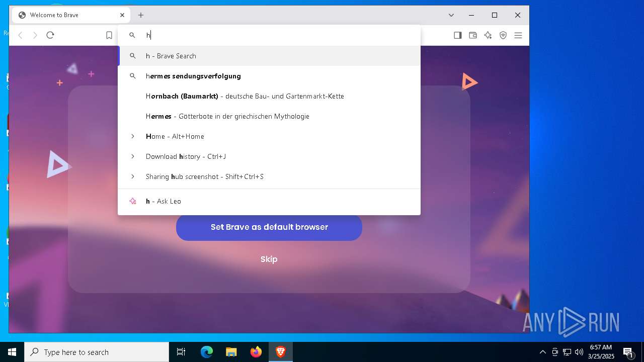Open Task View on the taskbar
This screenshot has height=362, width=644.
(x=181, y=352)
